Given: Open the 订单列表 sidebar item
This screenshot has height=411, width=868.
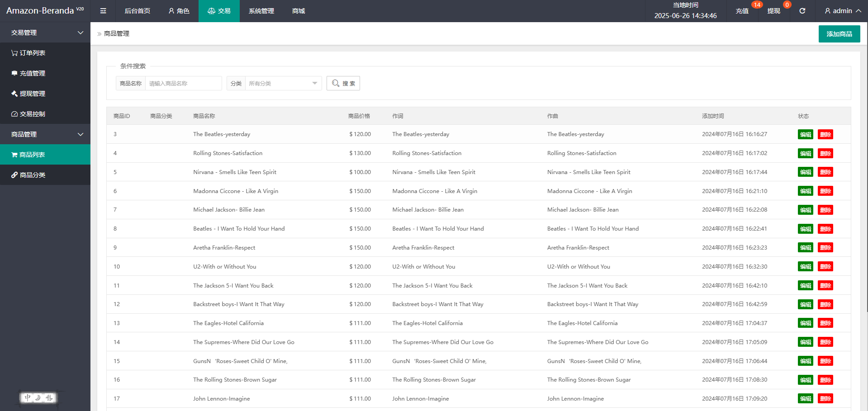Looking at the screenshot, I should (45, 53).
